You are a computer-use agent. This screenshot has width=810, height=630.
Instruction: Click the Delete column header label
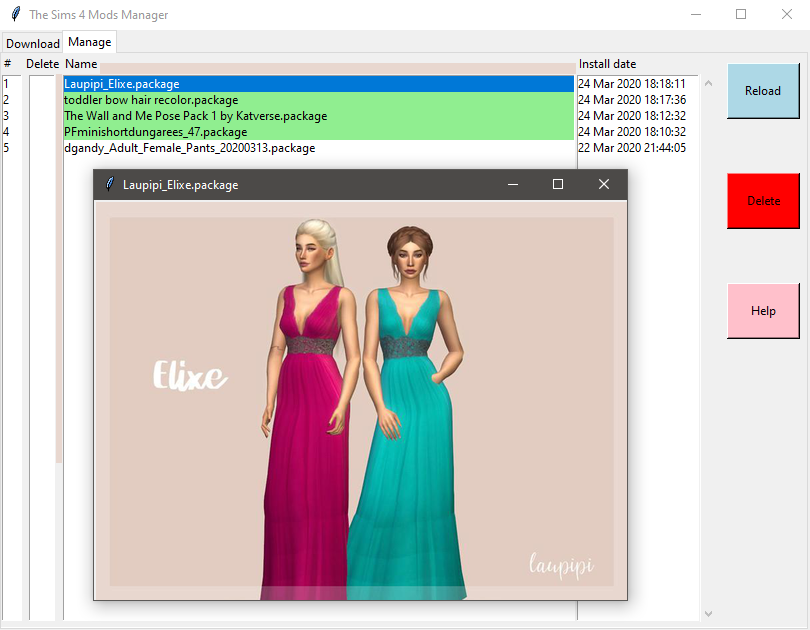(42, 64)
